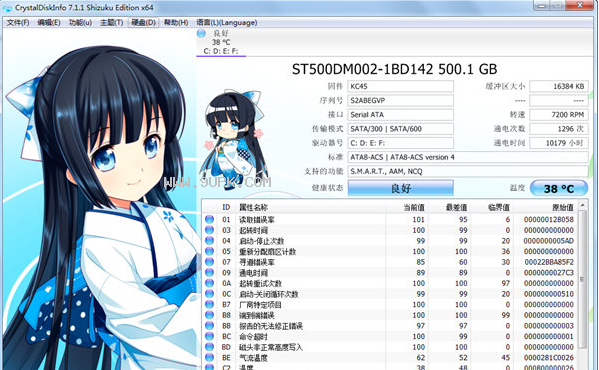The image size is (599, 370).
Task: Open the 文件(F) menu
Action: pos(18,23)
